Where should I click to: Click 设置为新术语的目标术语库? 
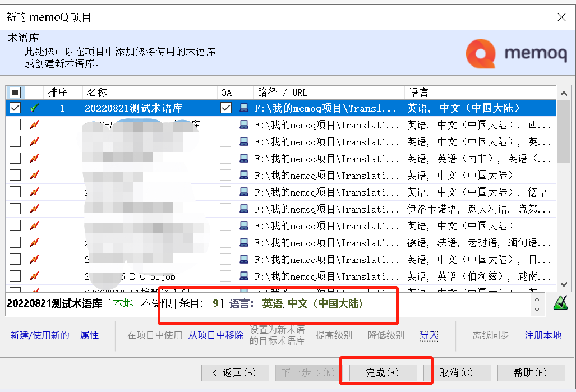[277, 335]
